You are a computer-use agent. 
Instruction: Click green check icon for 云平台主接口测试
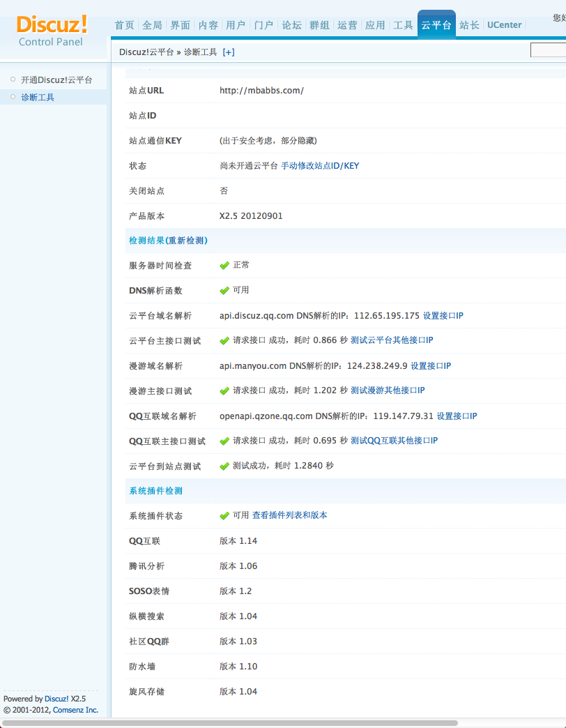(x=224, y=341)
